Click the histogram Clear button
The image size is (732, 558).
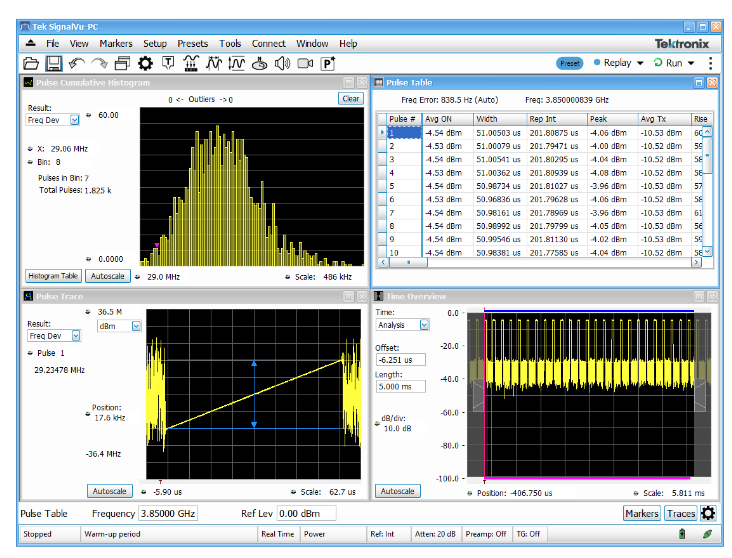point(351,99)
